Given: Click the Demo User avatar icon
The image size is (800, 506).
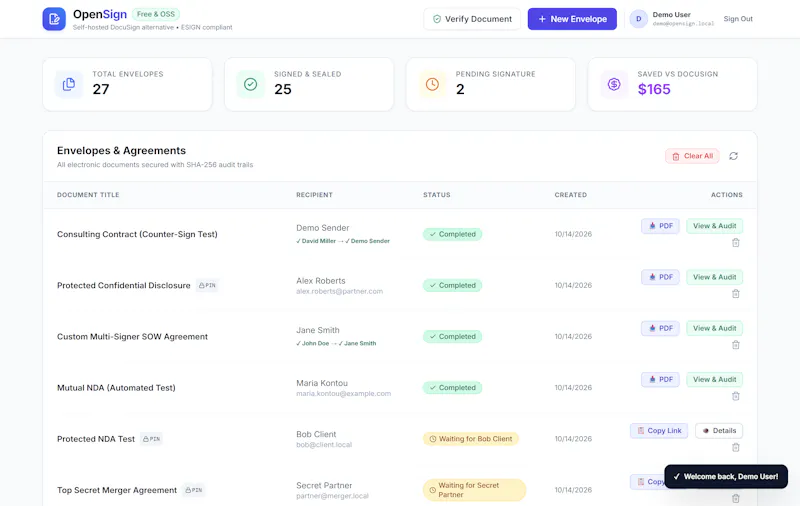Looking at the screenshot, I should coord(638,19).
